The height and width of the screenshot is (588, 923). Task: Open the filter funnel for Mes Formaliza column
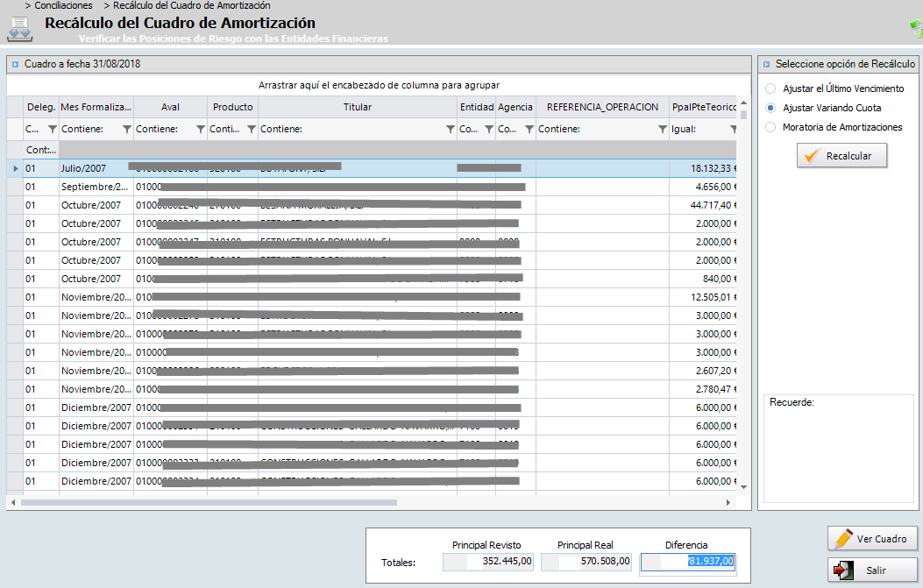pos(126,129)
